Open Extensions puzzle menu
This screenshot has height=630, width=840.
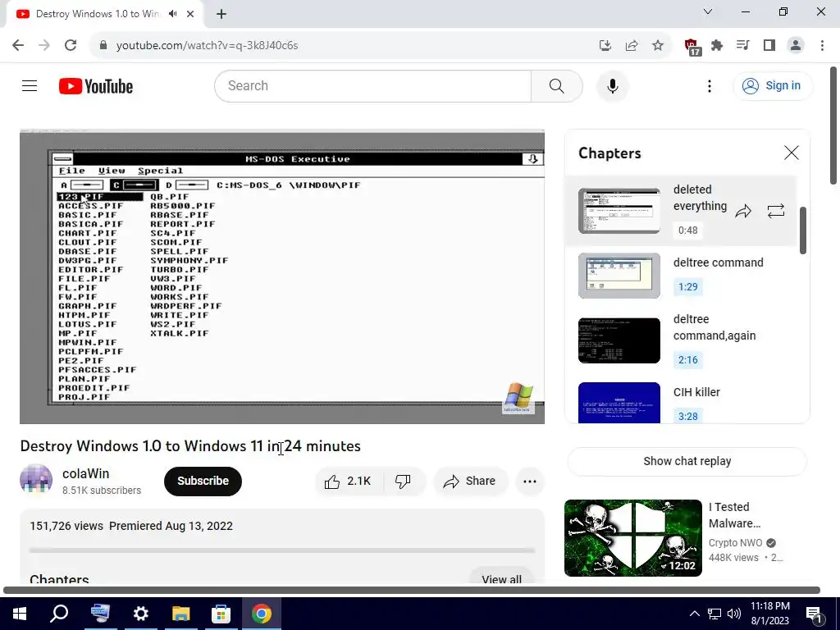(x=717, y=45)
